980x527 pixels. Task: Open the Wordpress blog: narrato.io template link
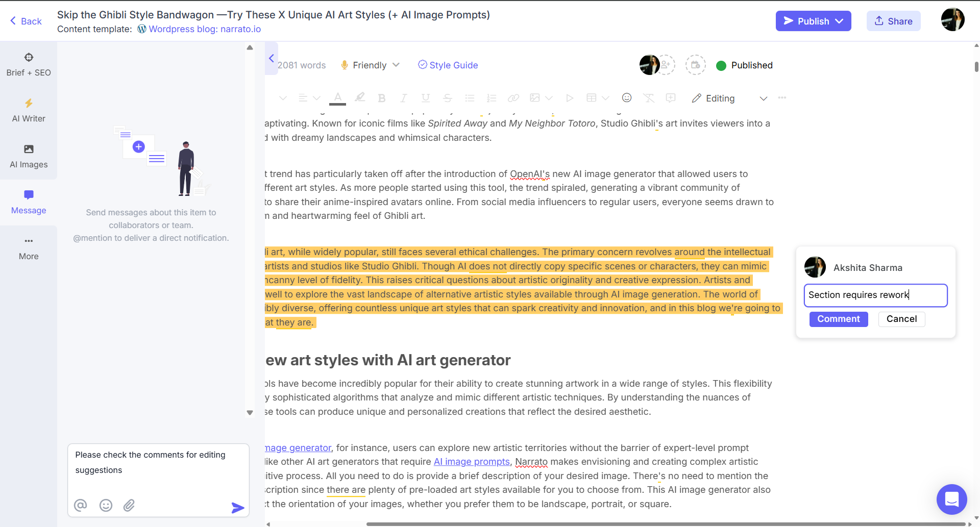205,29
